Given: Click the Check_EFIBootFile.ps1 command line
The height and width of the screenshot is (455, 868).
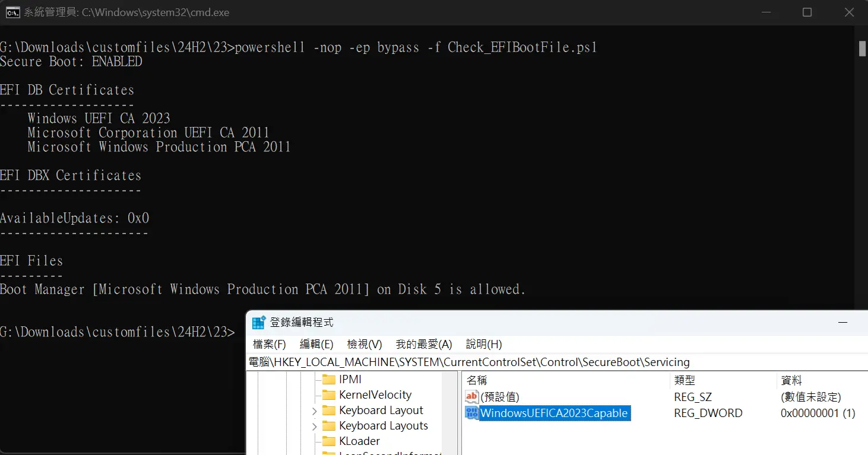Looking at the screenshot, I should [x=299, y=47].
